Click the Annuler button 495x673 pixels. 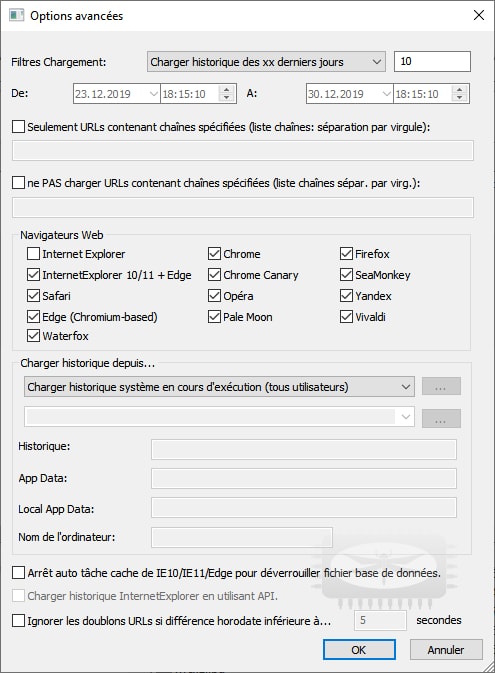[446, 650]
